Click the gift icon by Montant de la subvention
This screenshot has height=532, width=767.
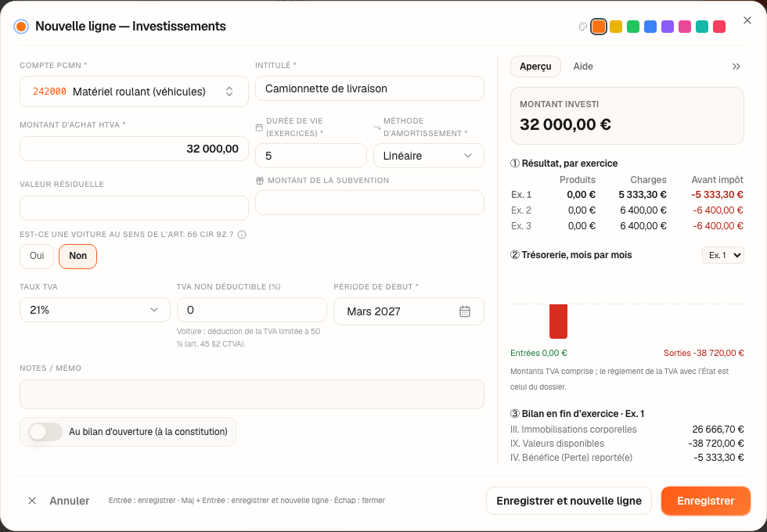[260, 181]
